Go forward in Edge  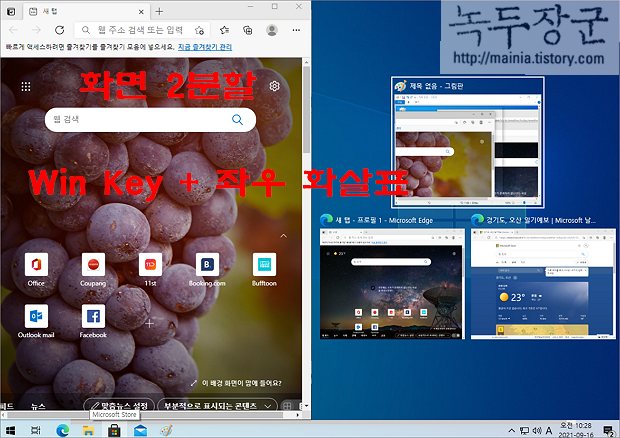pyautogui.click(x=36, y=30)
